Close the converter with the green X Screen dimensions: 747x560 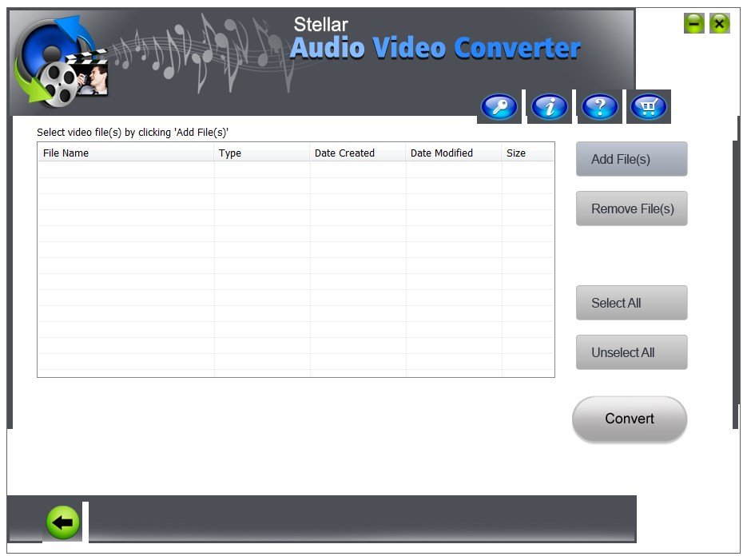click(x=719, y=23)
